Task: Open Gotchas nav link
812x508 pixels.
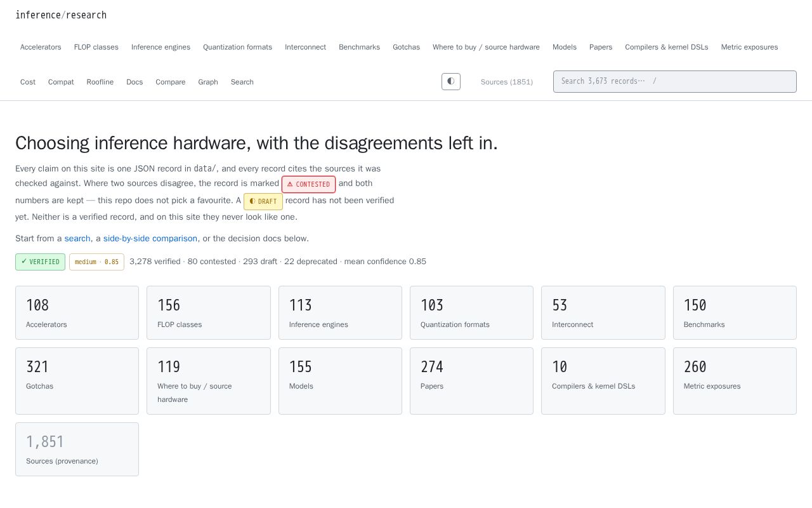Action: pos(406,47)
